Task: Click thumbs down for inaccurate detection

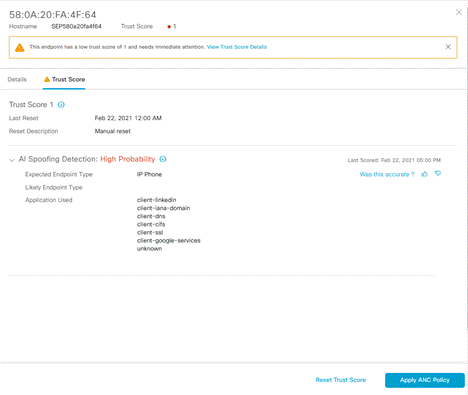Action: pos(438,174)
